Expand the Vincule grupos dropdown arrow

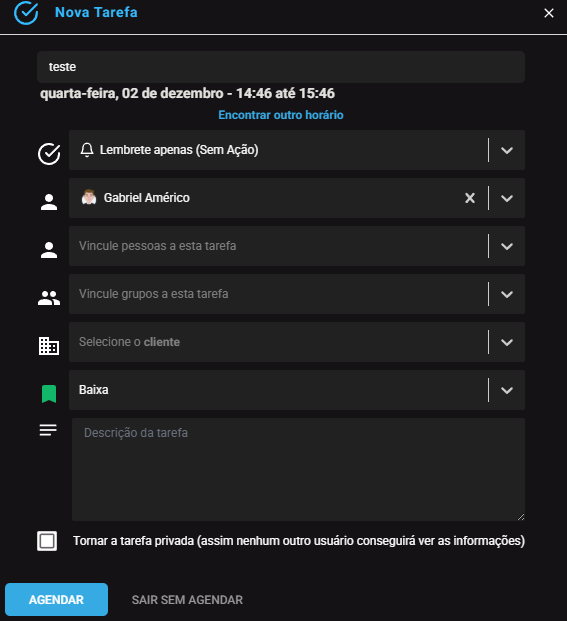(507, 294)
